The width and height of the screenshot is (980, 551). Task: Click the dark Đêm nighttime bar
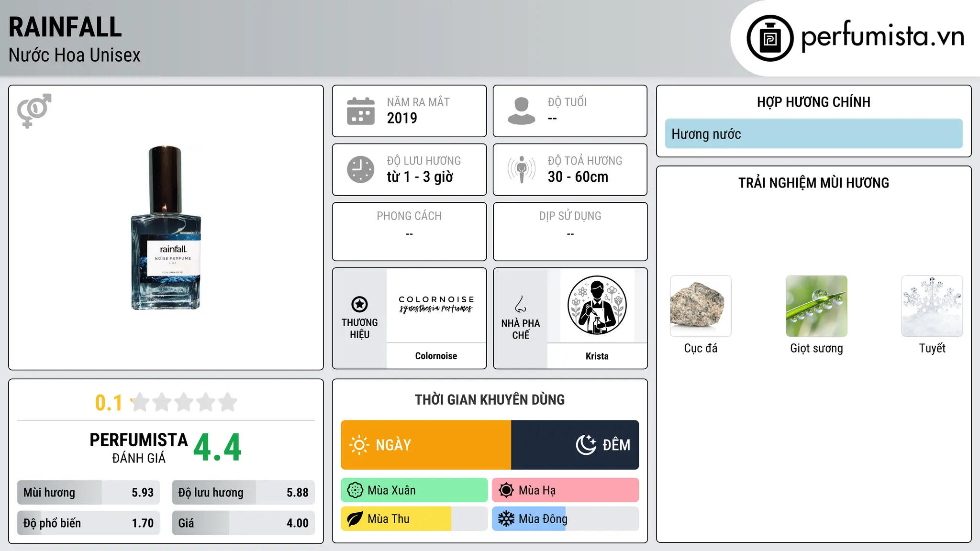point(575,445)
